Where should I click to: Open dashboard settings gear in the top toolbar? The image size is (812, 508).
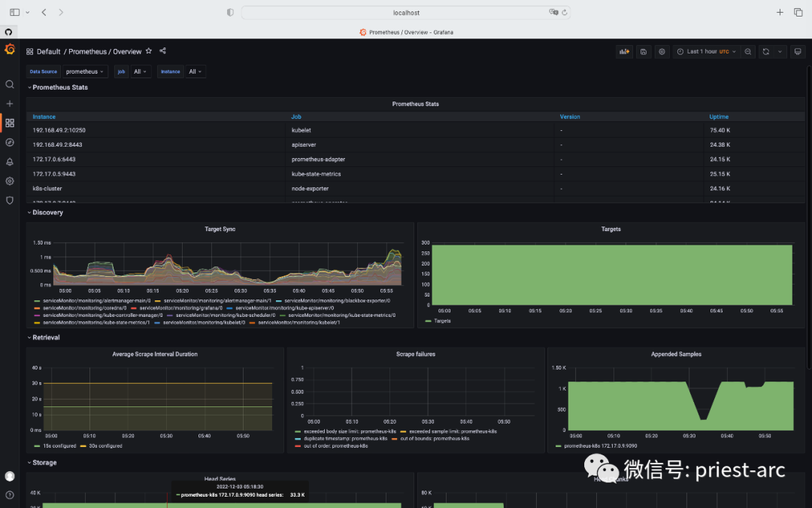click(661, 51)
